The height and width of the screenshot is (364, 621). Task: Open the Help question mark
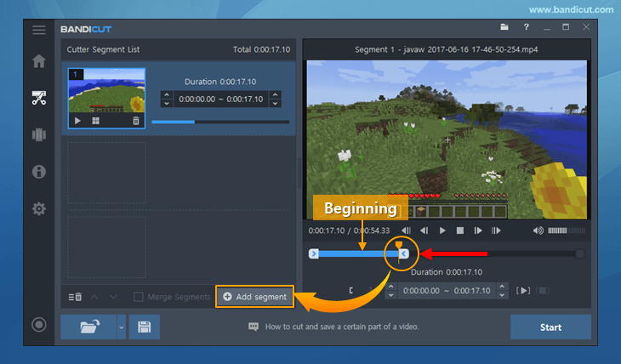coord(526,27)
